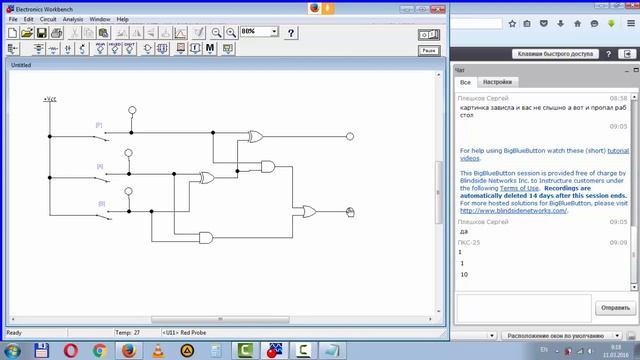Open the Digital parts bin
640x360 pixels.
[162, 49]
